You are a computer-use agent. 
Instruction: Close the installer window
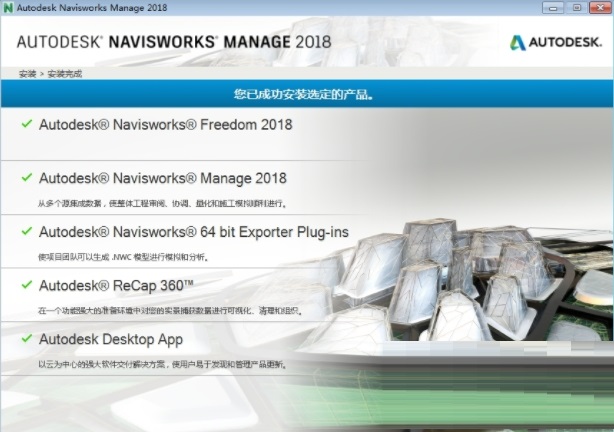pyautogui.click(x=600, y=7)
